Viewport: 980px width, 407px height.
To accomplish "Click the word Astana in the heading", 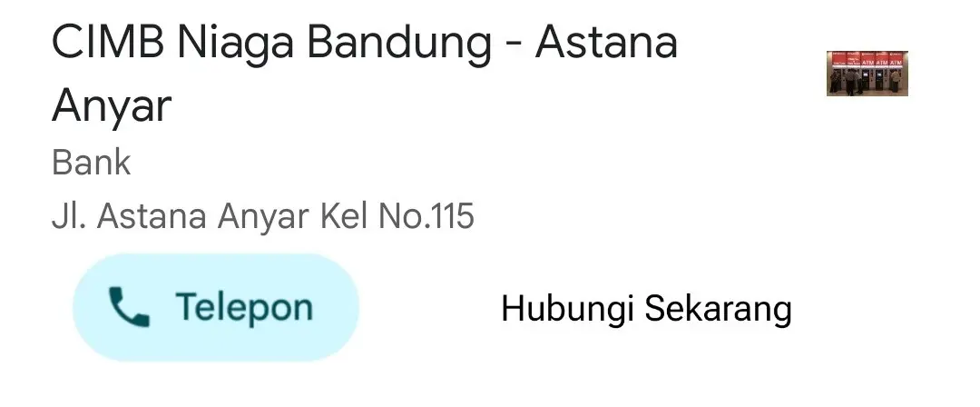I will click(x=606, y=43).
